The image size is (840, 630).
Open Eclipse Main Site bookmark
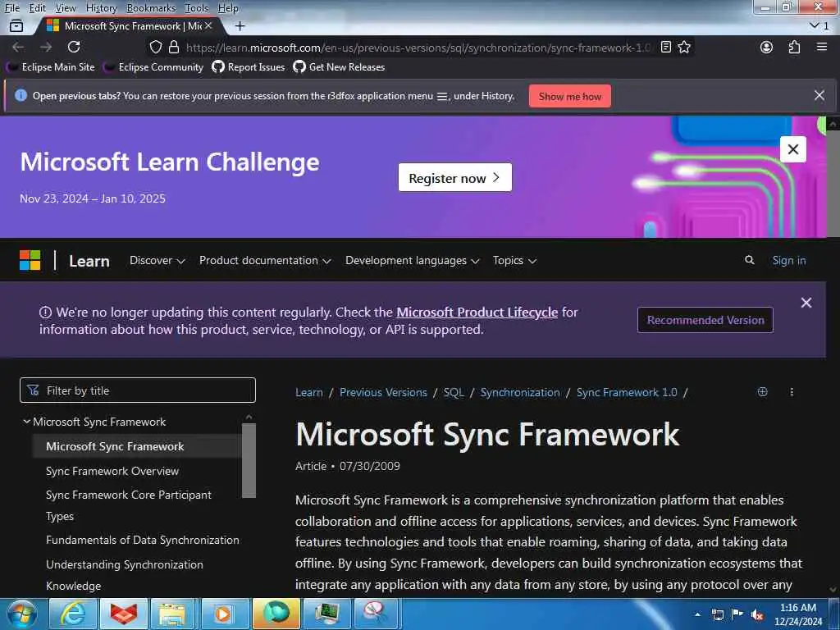[51, 67]
